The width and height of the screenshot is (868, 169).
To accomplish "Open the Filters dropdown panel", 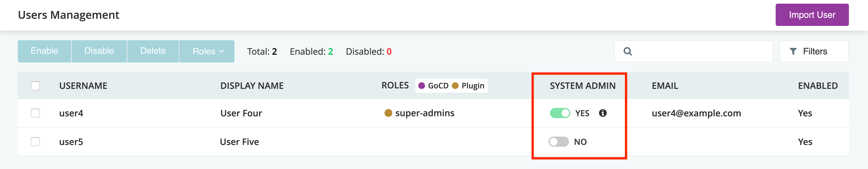I will 814,51.
